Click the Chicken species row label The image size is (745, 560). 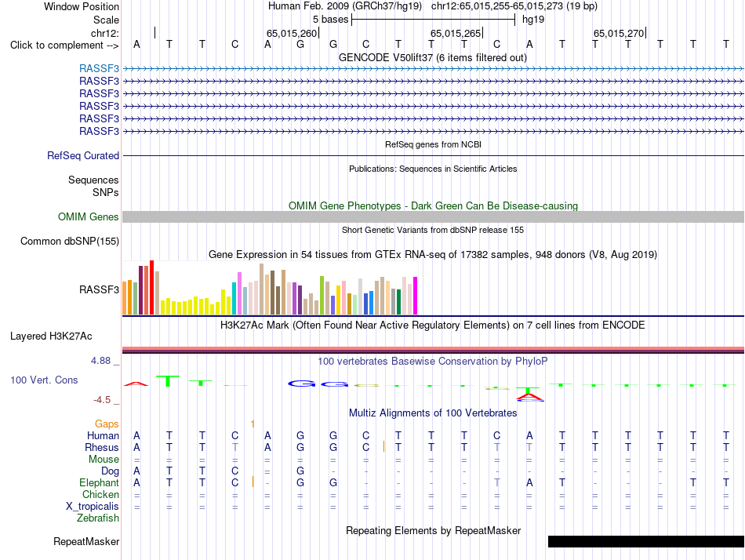pyautogui.click(x=100, y=494)
